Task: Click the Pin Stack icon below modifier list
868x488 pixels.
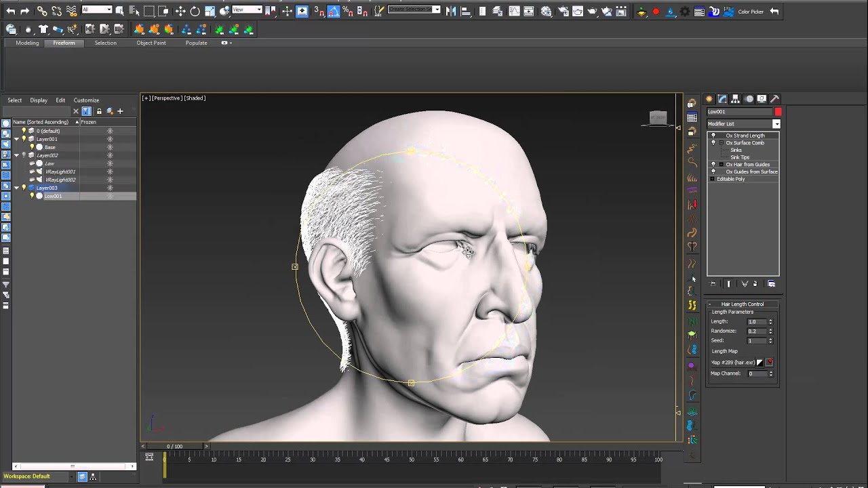Action: click(713, 284)
